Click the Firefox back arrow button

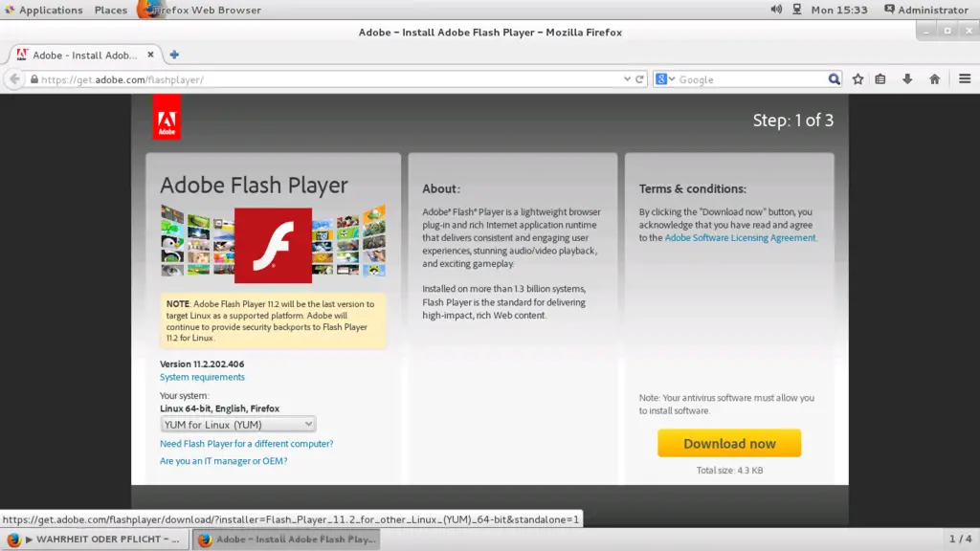(x=14, y=79)
